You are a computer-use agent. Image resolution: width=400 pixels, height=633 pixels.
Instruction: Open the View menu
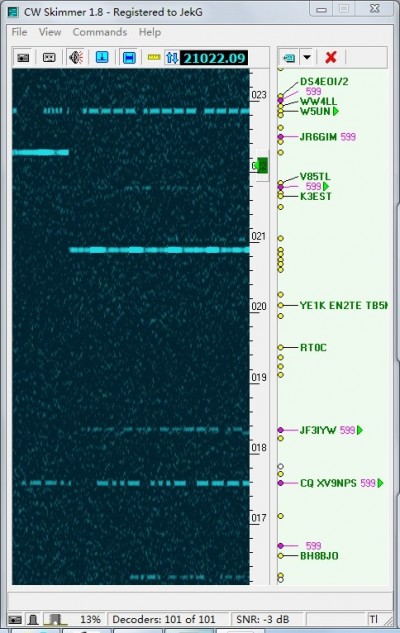50,32
